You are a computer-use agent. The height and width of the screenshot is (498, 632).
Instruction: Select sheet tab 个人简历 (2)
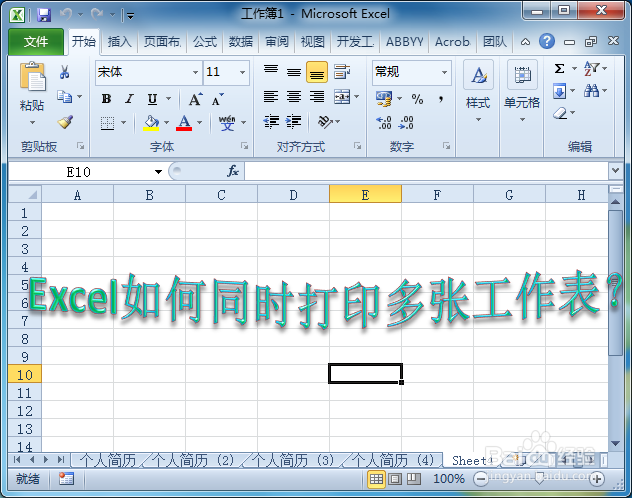[x=193, y=460]
